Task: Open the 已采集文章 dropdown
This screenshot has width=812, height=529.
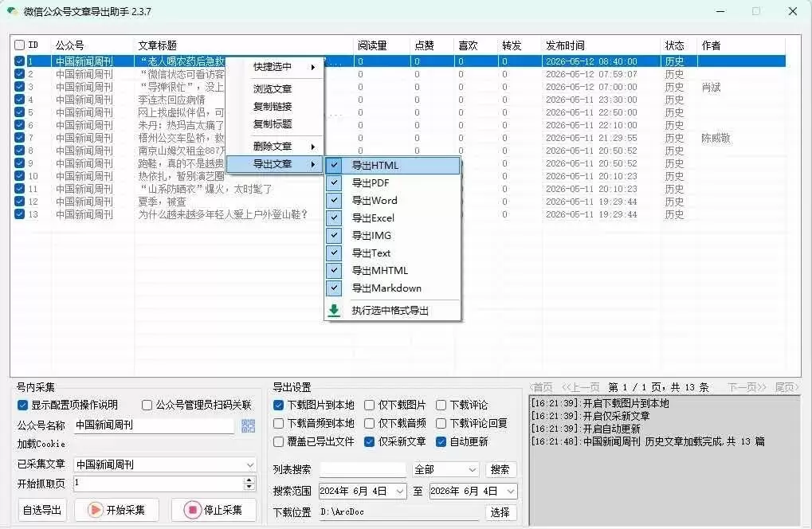Action: coord(249,464)
